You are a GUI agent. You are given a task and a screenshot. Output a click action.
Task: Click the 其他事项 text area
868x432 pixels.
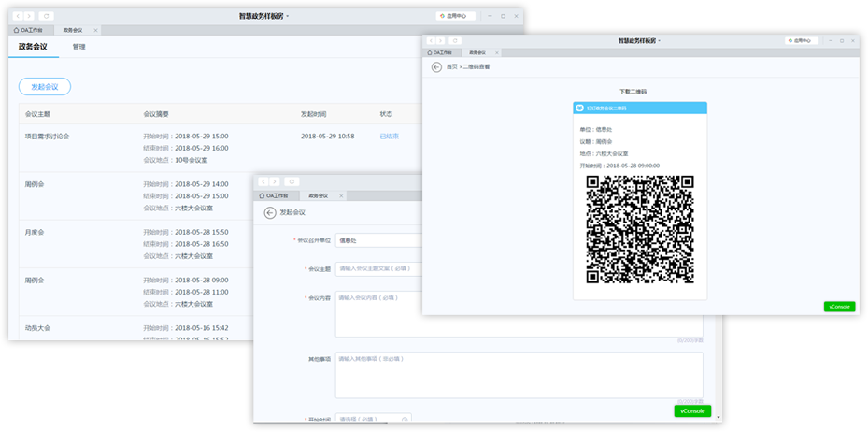coord(519,375)
